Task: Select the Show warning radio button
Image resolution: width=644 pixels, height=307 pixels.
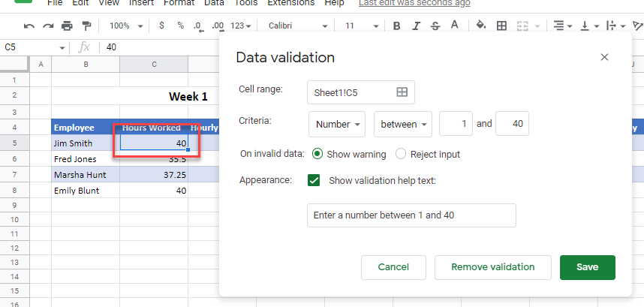Action: pos(317,154)
